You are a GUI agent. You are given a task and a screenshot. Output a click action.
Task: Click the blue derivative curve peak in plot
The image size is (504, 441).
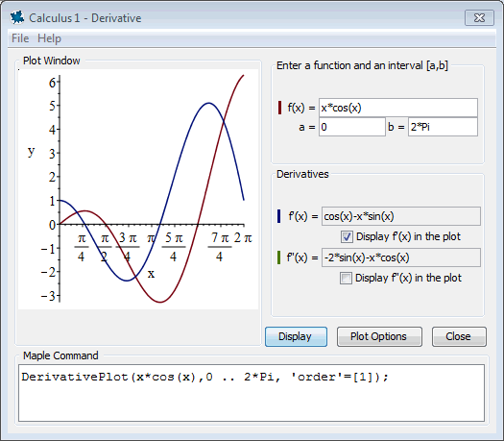pyautogui.click(x=209, y=103)
